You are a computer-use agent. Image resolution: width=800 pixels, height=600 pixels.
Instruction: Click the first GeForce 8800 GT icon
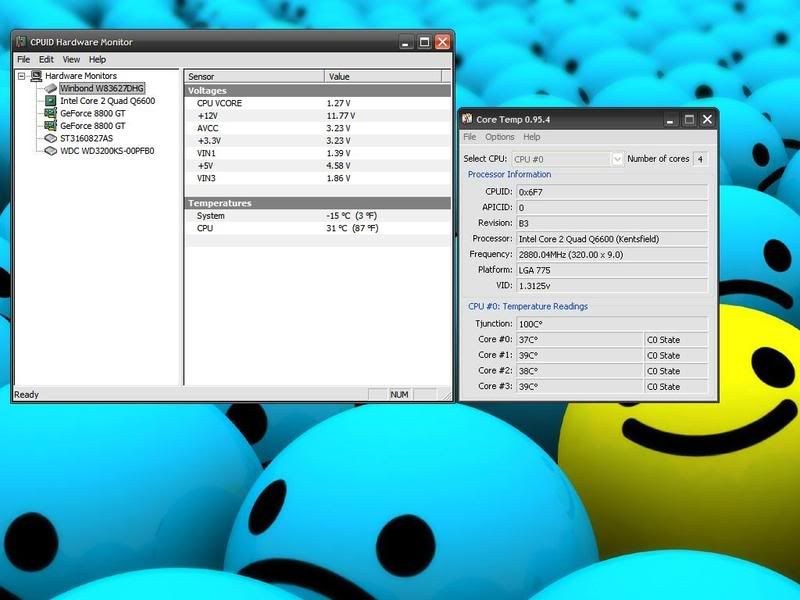click(x=51, y=114)
